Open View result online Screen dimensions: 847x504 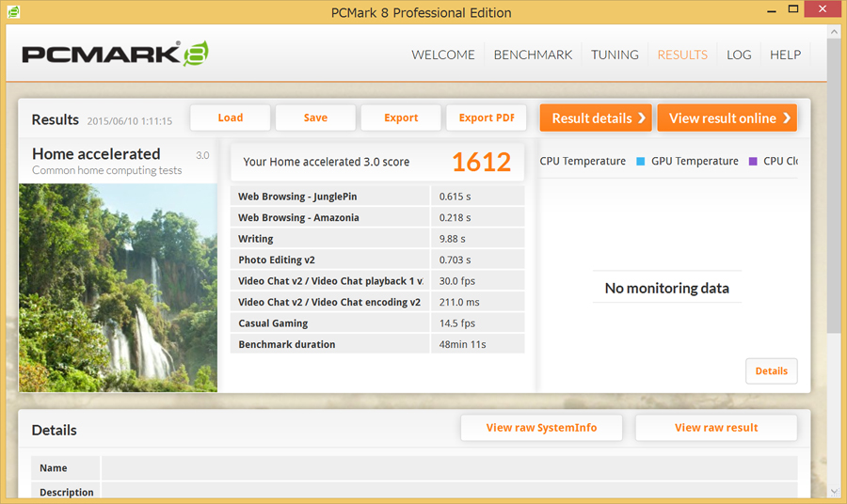(727, 118)
